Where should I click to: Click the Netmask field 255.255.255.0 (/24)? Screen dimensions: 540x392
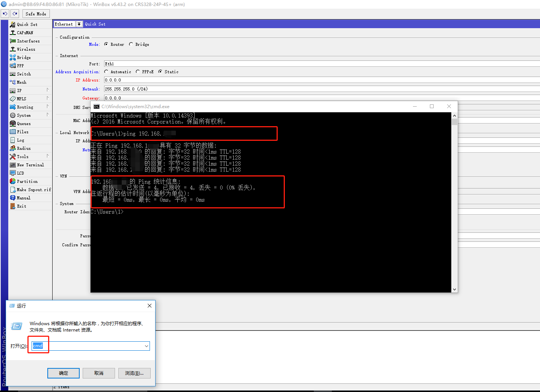click(x=322, y=89)
